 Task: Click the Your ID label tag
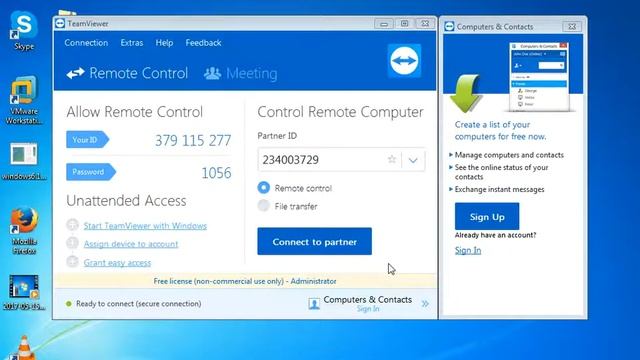87,140
